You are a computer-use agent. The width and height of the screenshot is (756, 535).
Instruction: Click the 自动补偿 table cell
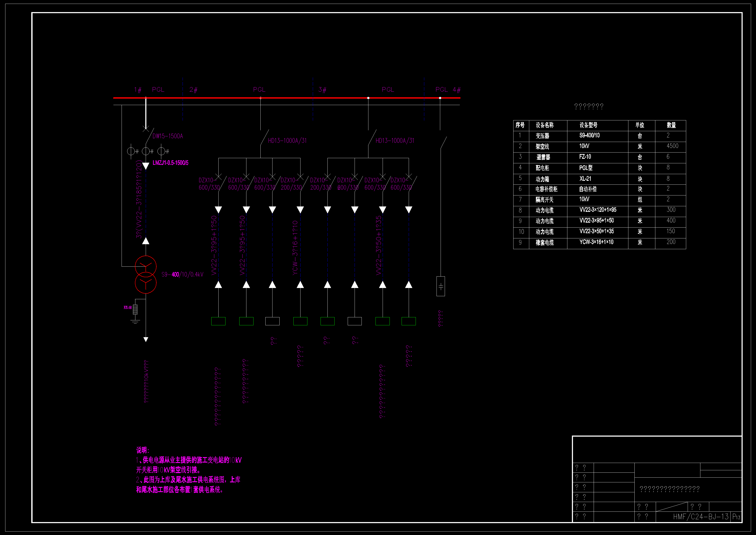(x=588, y=189)
